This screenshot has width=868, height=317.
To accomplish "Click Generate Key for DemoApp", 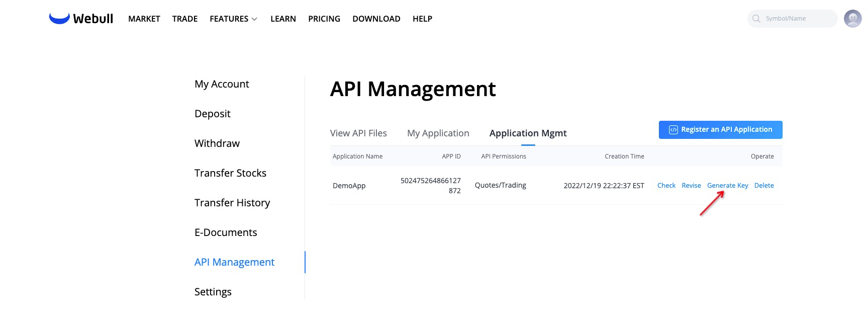I will [x=727, y=186].
